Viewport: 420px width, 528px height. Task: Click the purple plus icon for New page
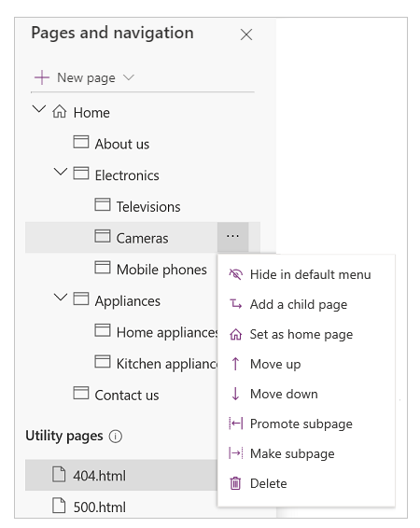coord(42,77)
